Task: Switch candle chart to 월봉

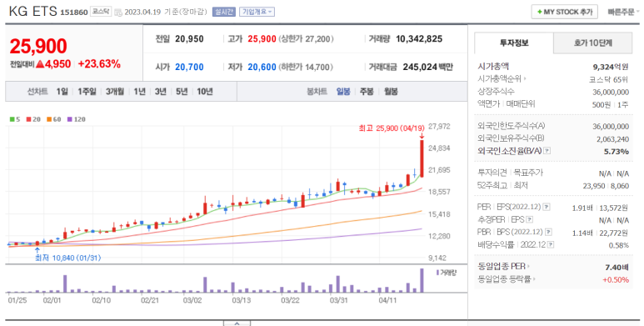Action: click(x=391, y=91)
